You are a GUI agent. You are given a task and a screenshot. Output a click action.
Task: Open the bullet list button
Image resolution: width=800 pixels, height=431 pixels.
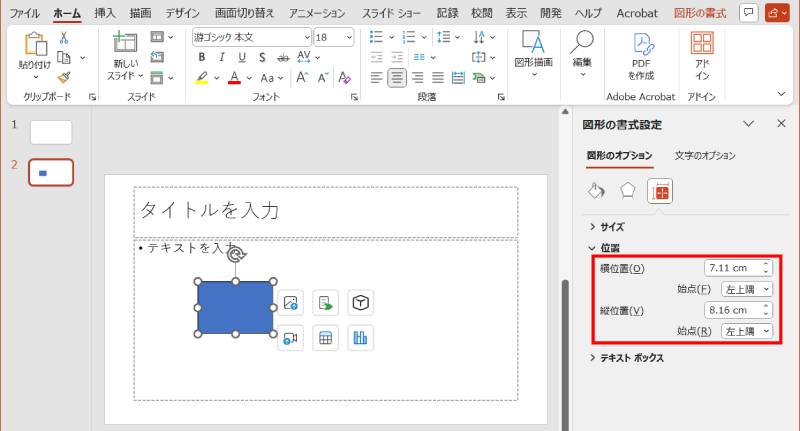[x=376, y=37]
